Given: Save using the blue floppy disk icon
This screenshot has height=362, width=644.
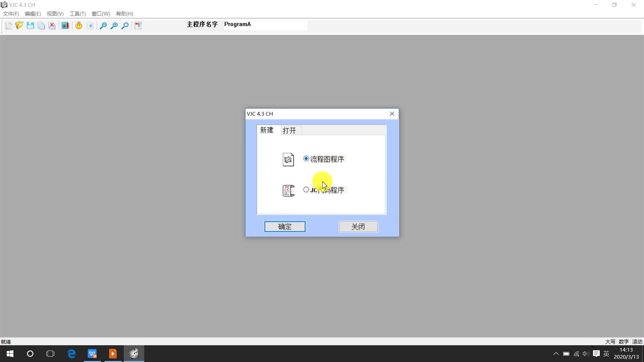Looking at the screenshot, I should point(30,25).
